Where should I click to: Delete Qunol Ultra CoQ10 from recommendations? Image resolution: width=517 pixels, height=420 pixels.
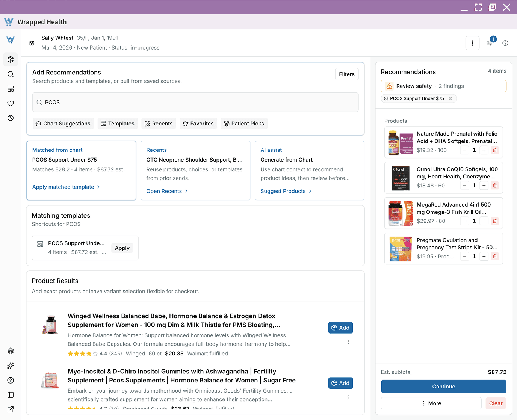point(495,186)
